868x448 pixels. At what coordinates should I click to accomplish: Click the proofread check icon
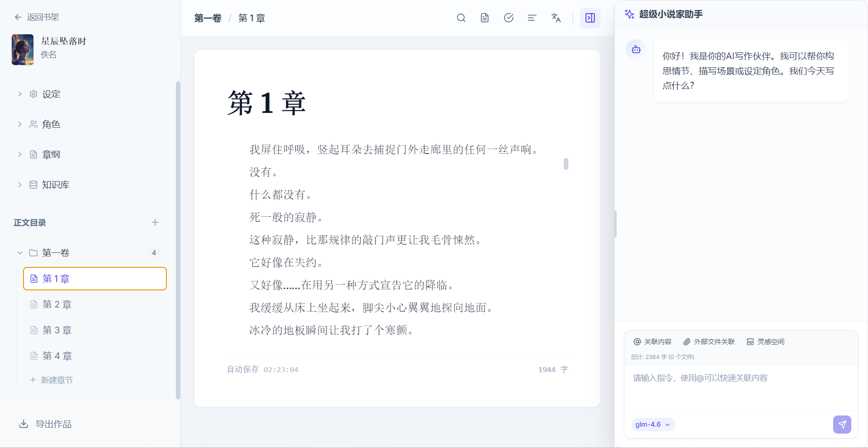click(x=509, y=18)
